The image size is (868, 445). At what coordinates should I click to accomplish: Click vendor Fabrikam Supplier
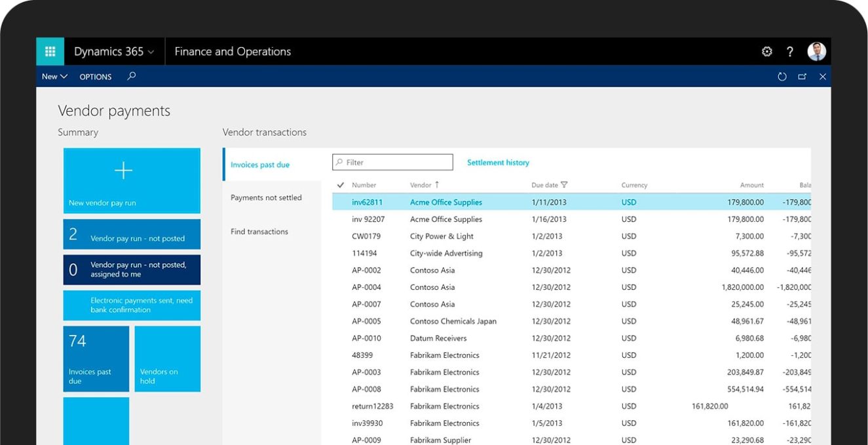tap(440, 440)
